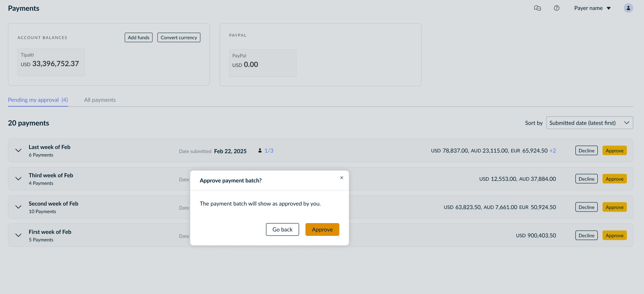Decline the Second week of Feb batch
The image size is (644, 294).
(x=587, y=207)
